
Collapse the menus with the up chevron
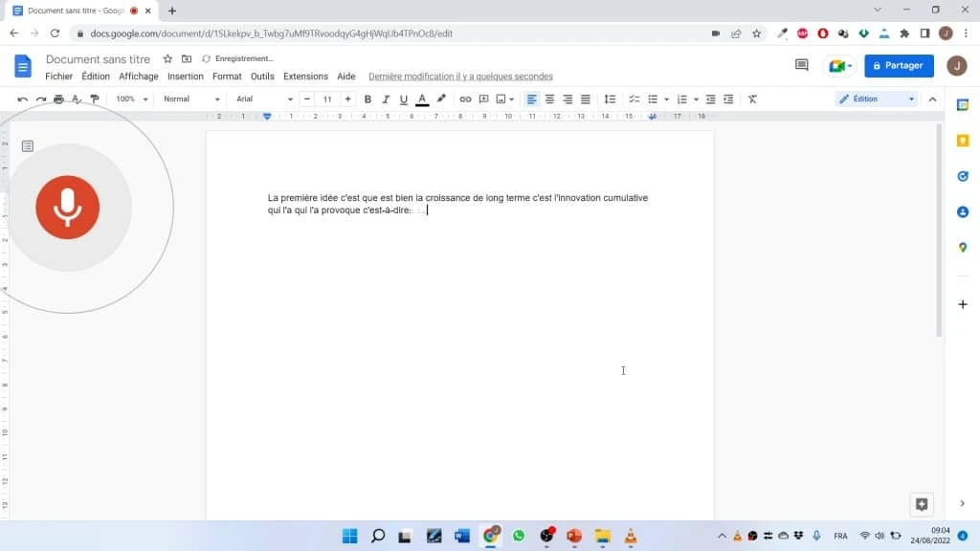coord(932,99)
